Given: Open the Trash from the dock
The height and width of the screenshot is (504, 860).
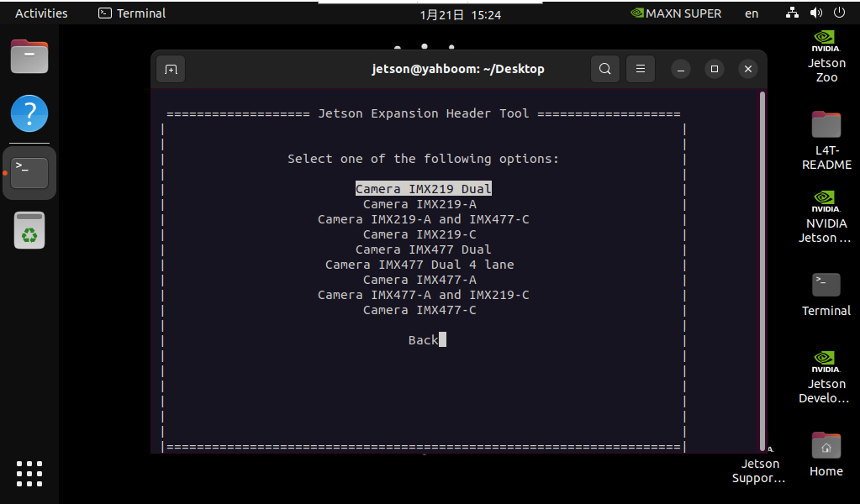Looking at the screenshot, I should pos(29,230).
